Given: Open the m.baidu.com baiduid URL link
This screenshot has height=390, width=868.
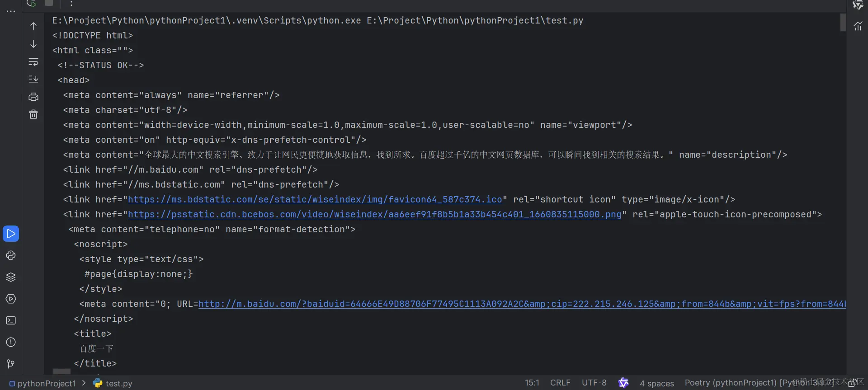Looking at the screenshot, I should point(522,304).
